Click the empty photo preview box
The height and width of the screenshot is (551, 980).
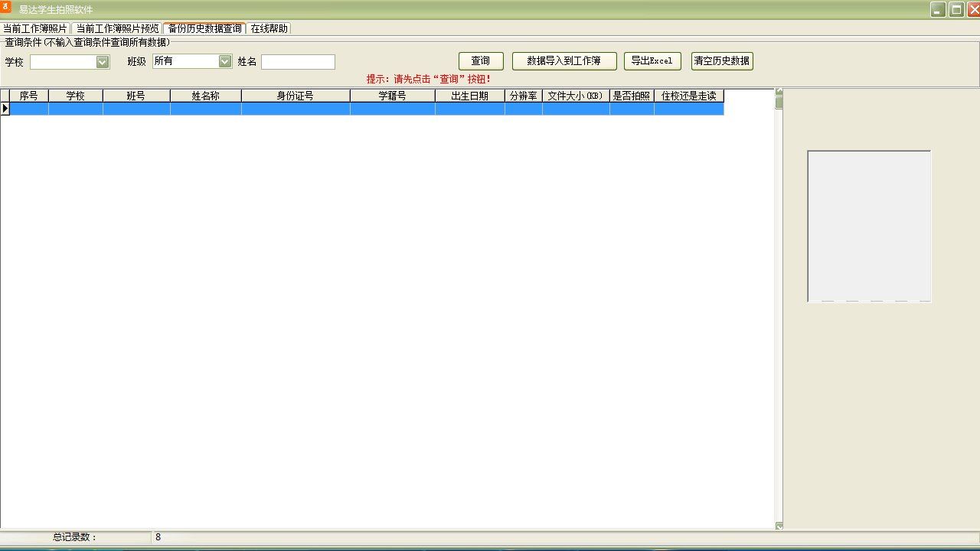869,226
